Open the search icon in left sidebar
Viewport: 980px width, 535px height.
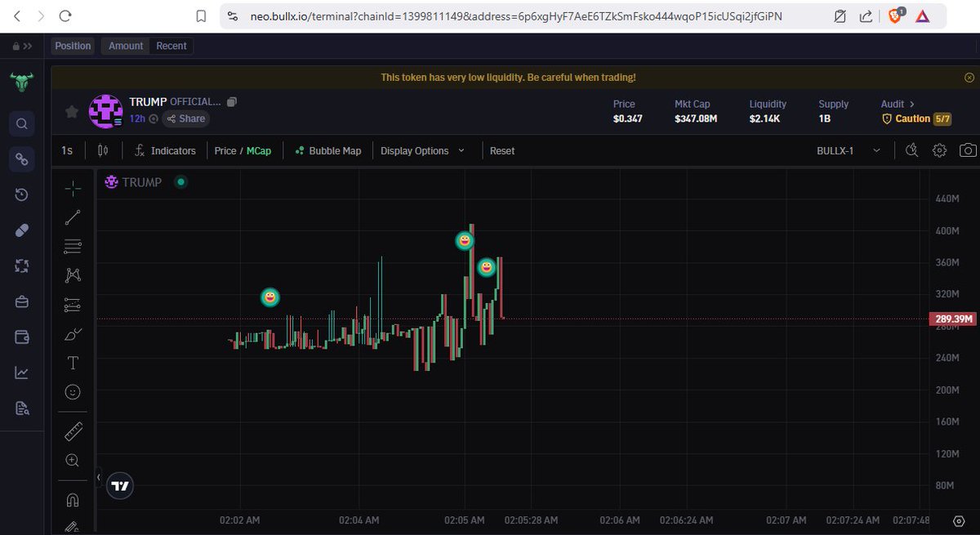[22, 124]
